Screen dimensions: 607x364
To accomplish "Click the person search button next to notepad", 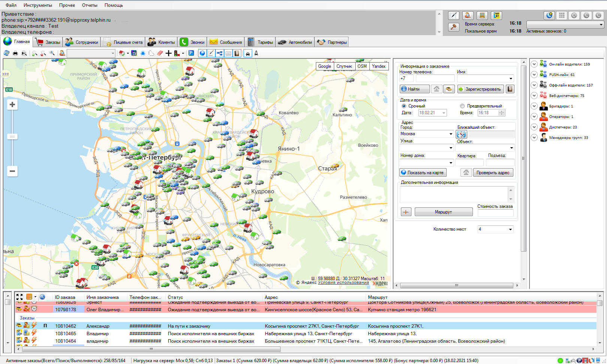I will (468, 15).
